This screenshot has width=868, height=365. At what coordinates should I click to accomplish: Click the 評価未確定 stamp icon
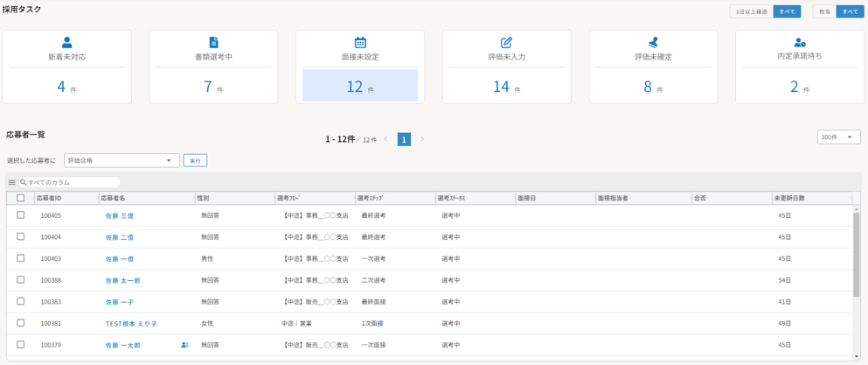tap(653, 42)
